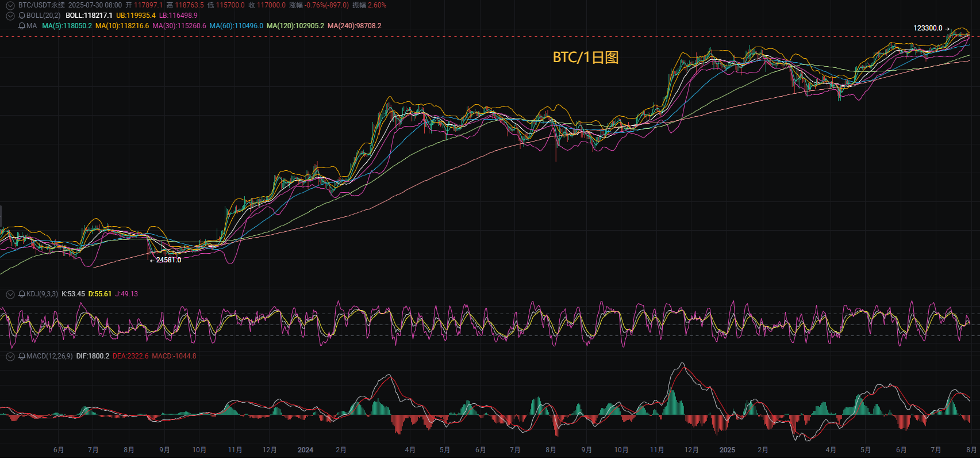The image size is (980, 458).
Task: Select the MA(240) value label
Action: point(355,26)
